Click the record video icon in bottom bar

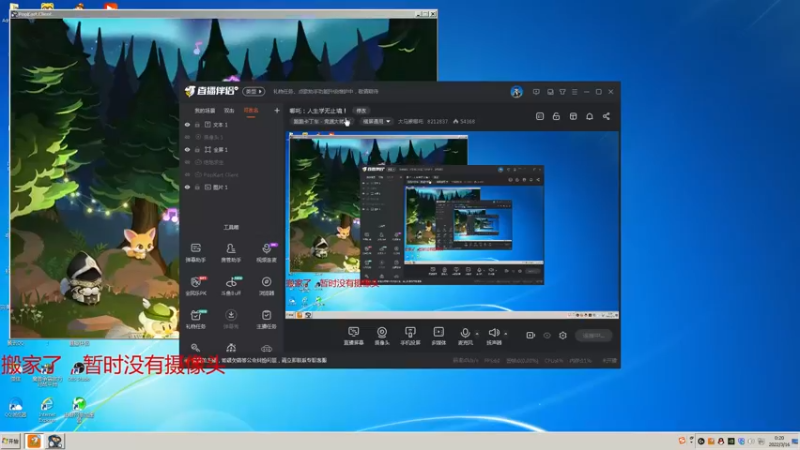531,335
